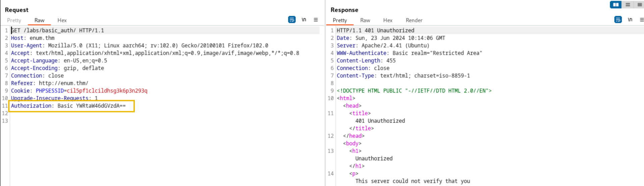Image resolution: width=644 pixels, height=186 pixels.
Task: Click the opening <title> tag
Action: [x=360, y=113]
